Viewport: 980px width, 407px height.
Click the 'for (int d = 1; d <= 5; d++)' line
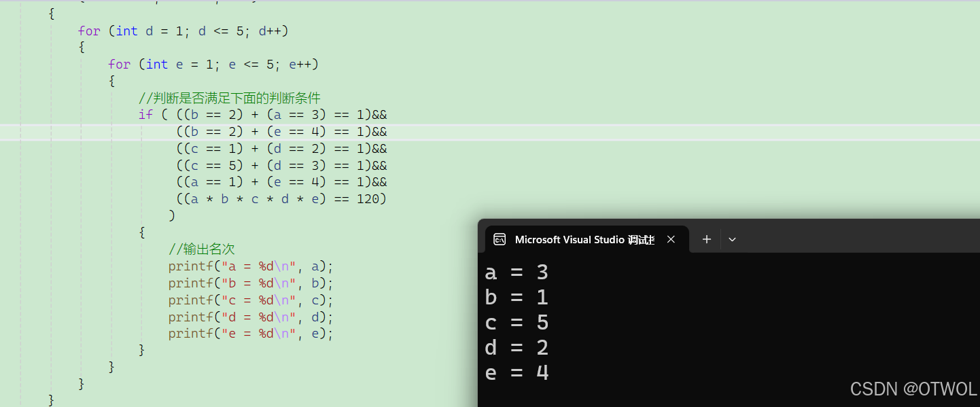pos(183,31)
